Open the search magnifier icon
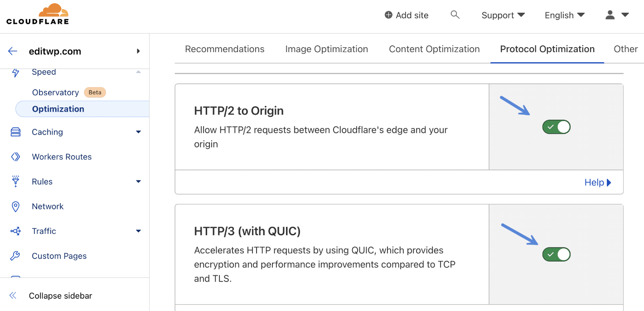The height and width of the screenshot is (311, 644). [455, 15]
